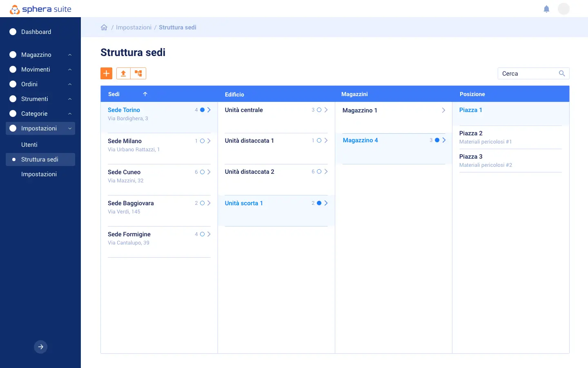Open the Utenti submenu item
Screen dimensions: 588x368
[x=29, y=145]
